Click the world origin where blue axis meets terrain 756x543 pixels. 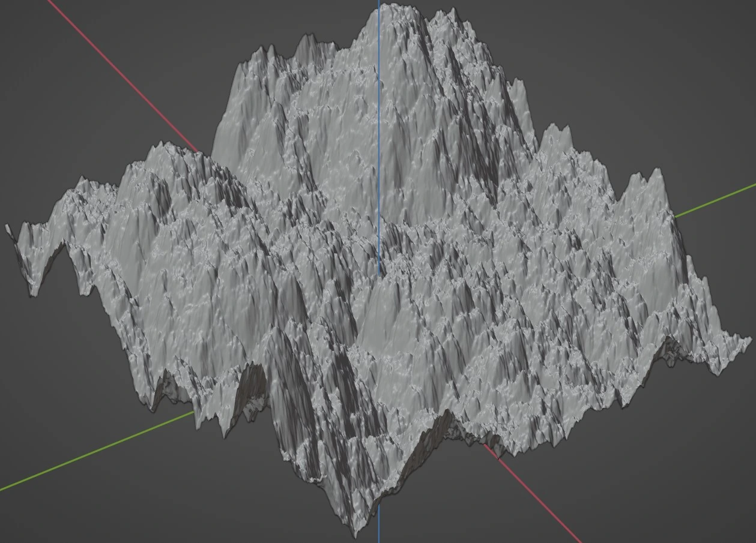pyautogui.click(x=379, y=274)
